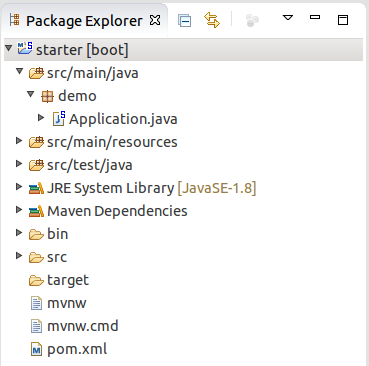The height and width of the screenshot is (366, 369).
Task: Click the Package Explorer tab hierarchy icon
Action: pyautogui.click(x=15, y=20)
